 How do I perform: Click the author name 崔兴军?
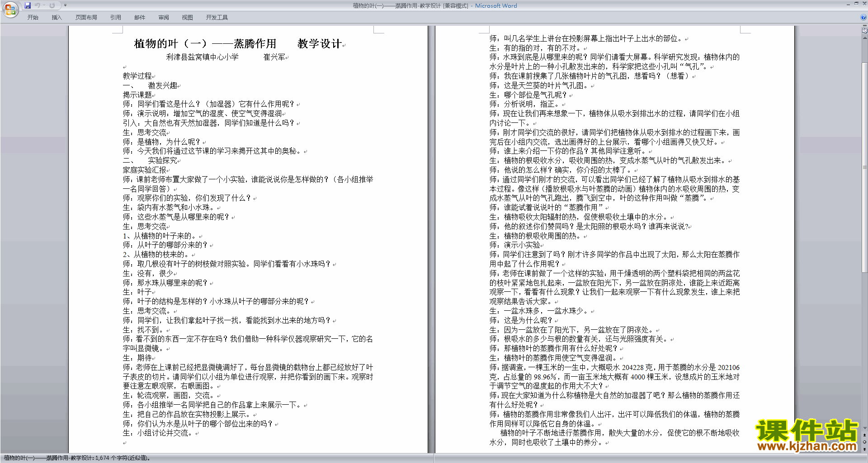click(x=274, y=57)
